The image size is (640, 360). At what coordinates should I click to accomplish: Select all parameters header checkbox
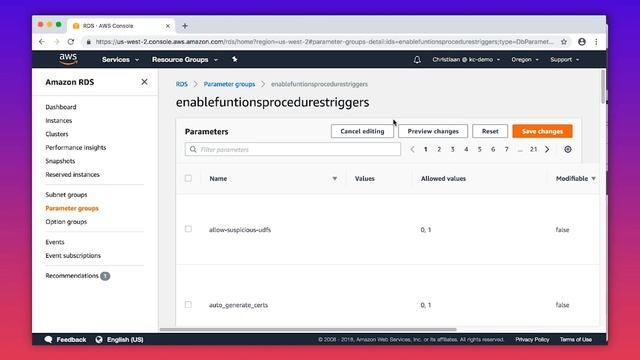point(188,178)
